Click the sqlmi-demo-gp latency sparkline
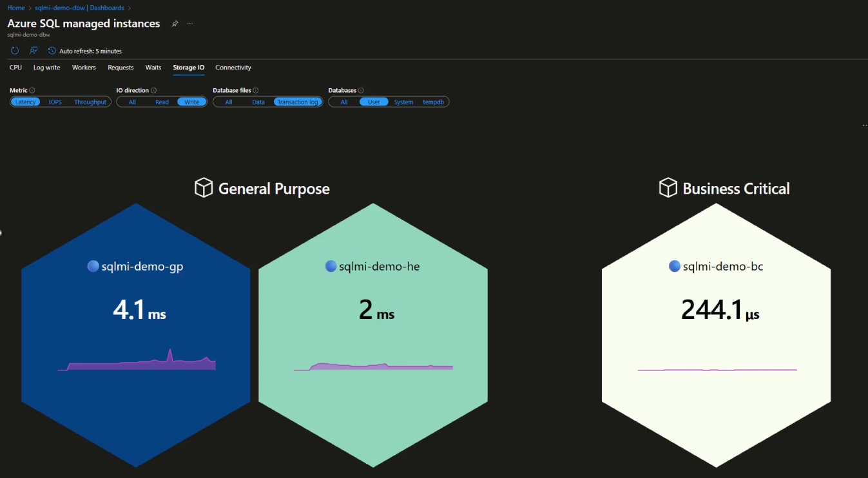This screenshot has width=868, height=478. tap(137, 360)
